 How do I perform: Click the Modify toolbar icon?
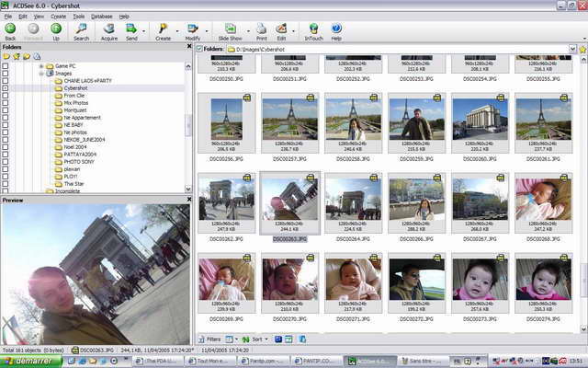(x=193, y=29)
